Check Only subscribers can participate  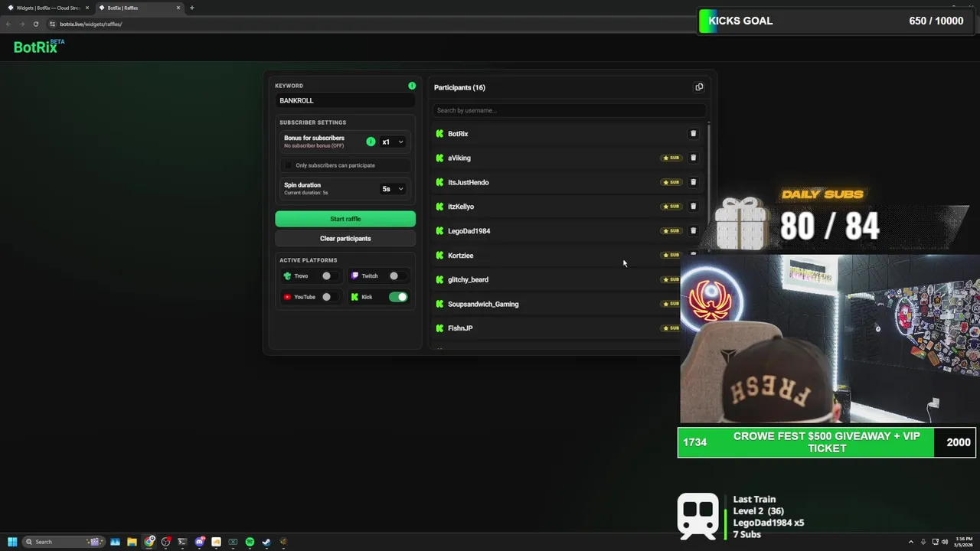[x=289, y=165]
